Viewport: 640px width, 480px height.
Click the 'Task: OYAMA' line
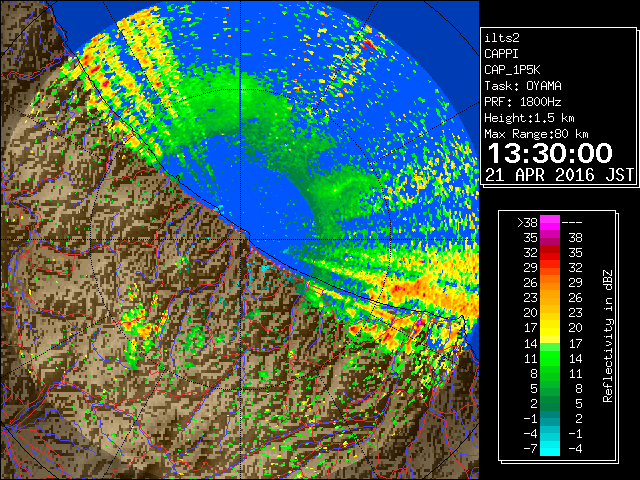click(523, 86)
